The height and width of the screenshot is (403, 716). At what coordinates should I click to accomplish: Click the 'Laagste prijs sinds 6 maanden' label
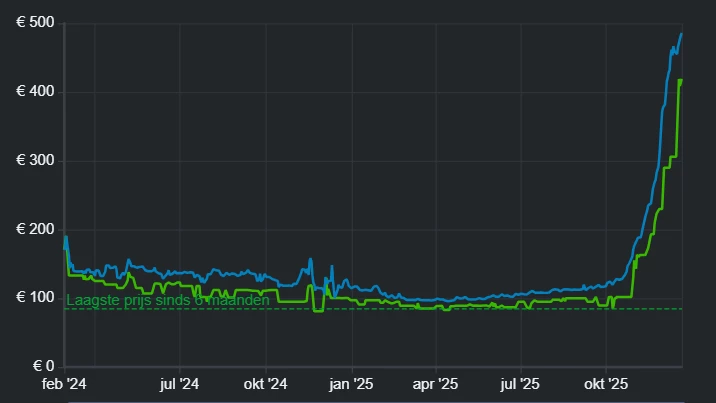pos(168,300)
